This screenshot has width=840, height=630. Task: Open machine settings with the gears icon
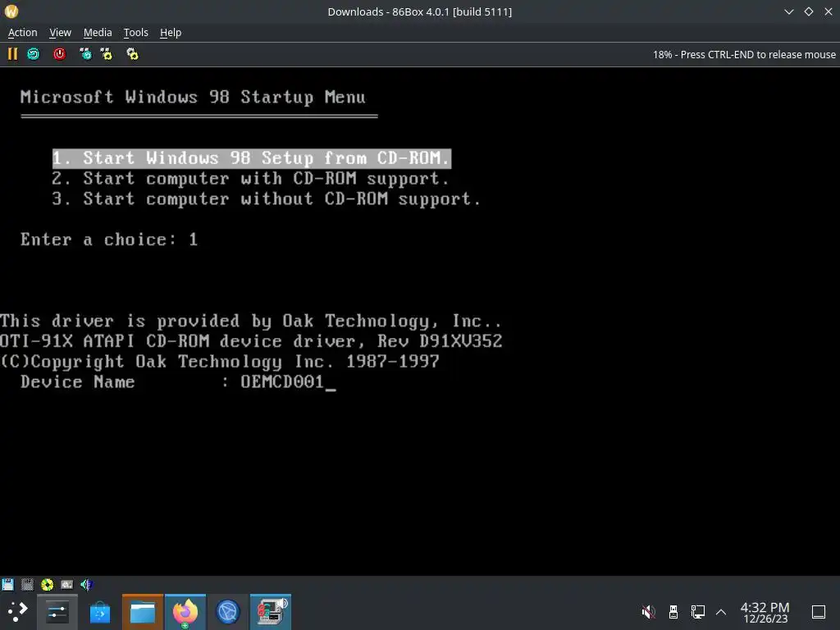(132, 54)
